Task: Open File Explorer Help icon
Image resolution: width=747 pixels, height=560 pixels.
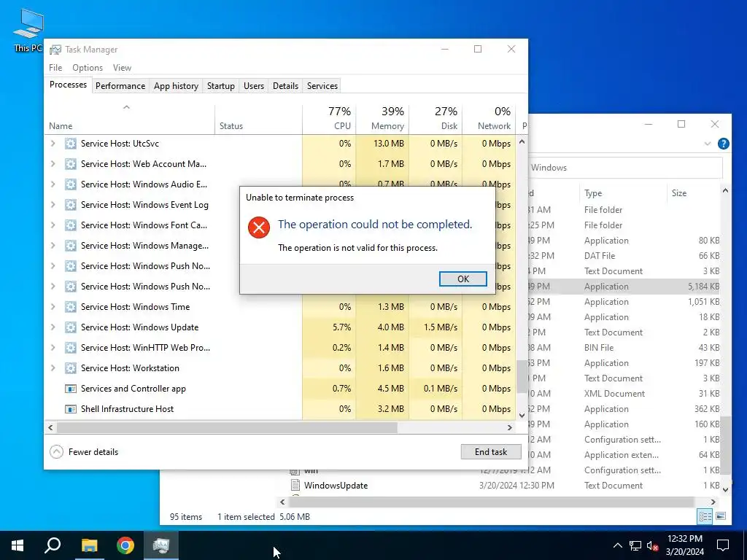Action: click(723, 144)
